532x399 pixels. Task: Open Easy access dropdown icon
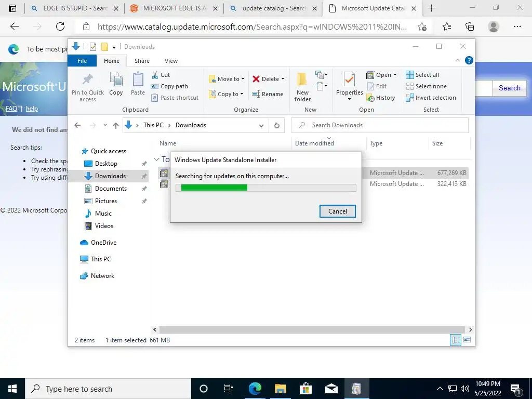tap(321, 86)
